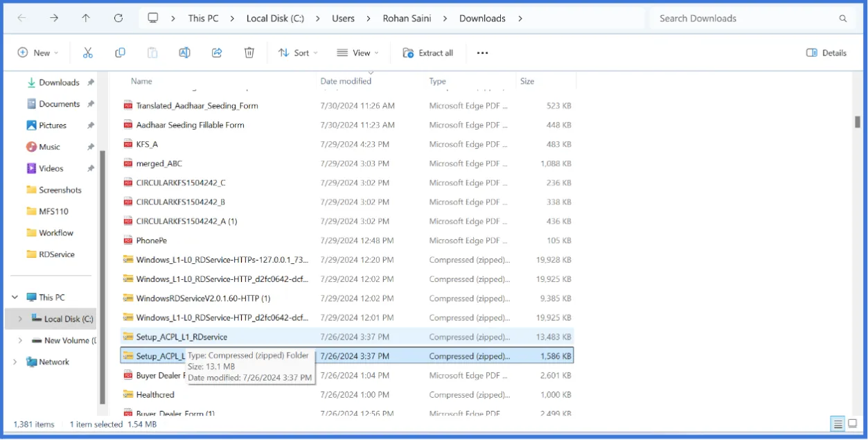Click the PDF icon of KFS_A
Image resolution: width=868 pixels, height=440 pixels.
coord(128,144)
